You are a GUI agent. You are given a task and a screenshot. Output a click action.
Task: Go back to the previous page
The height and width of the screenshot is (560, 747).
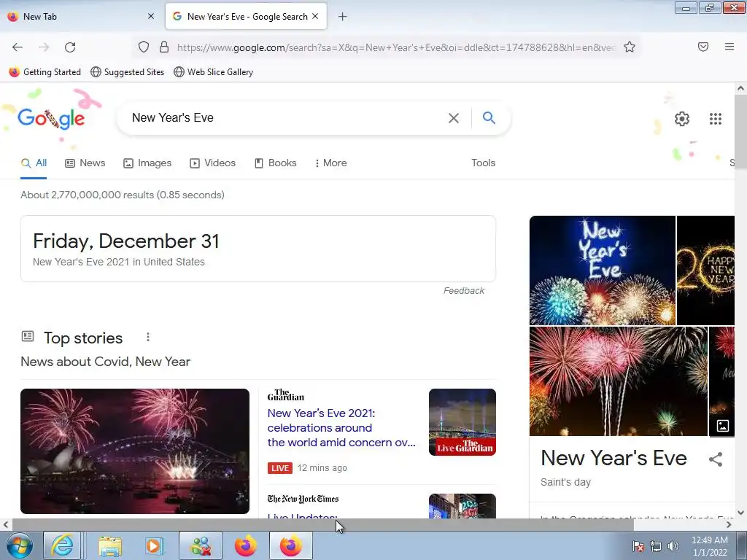pyautogui.click(x=18, y=47)
